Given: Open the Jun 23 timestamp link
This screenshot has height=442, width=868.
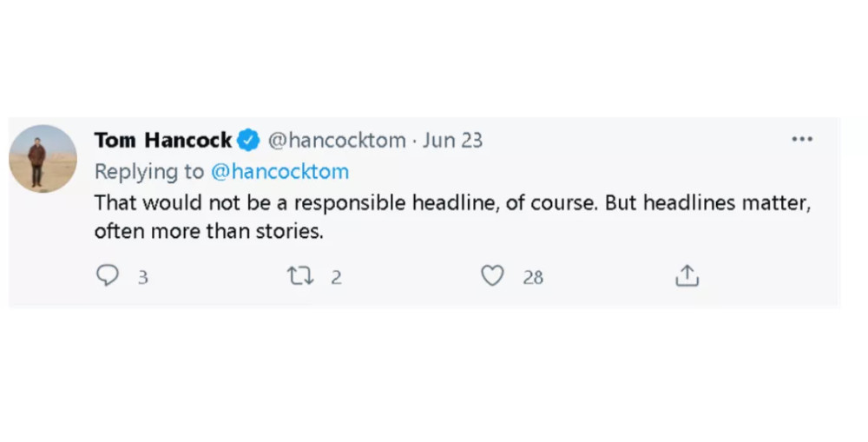Looking at the screenshot, I should point(452,140).
